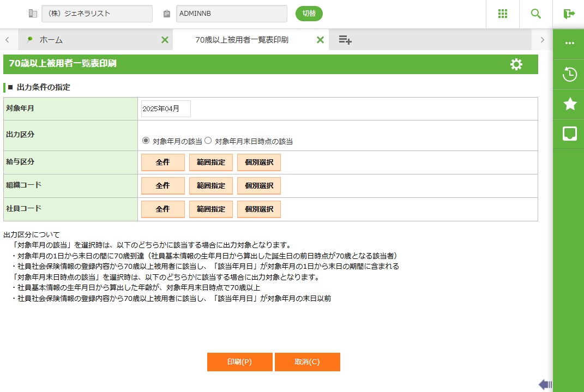Open the apps grid menu icon

[x=503, y=14]
